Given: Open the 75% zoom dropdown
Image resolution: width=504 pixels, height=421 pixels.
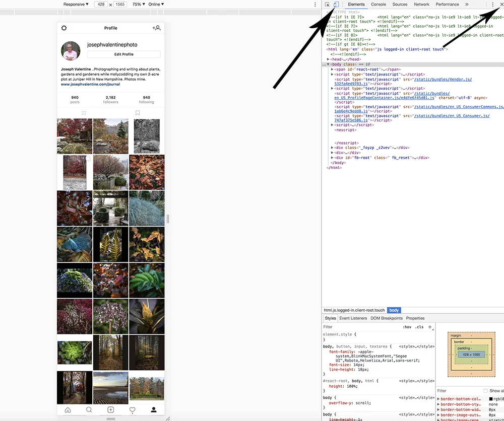Looking at the screenshot, I should (x=139, y=4).
